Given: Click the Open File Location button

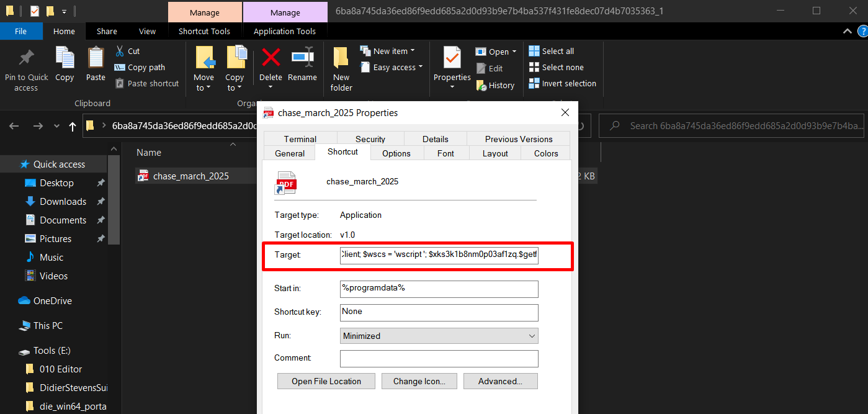Looking at the screenshot, I should [x=326, y=381].
